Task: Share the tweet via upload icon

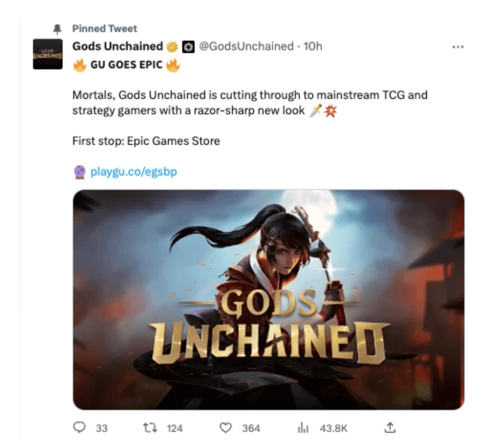Action: pyautogui.click(x=390, y=428)
